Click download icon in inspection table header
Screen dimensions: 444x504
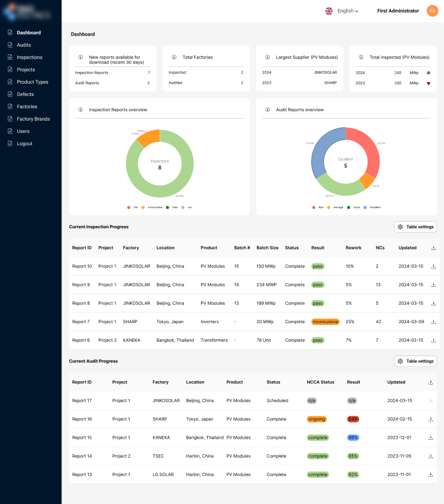[433, 248]
